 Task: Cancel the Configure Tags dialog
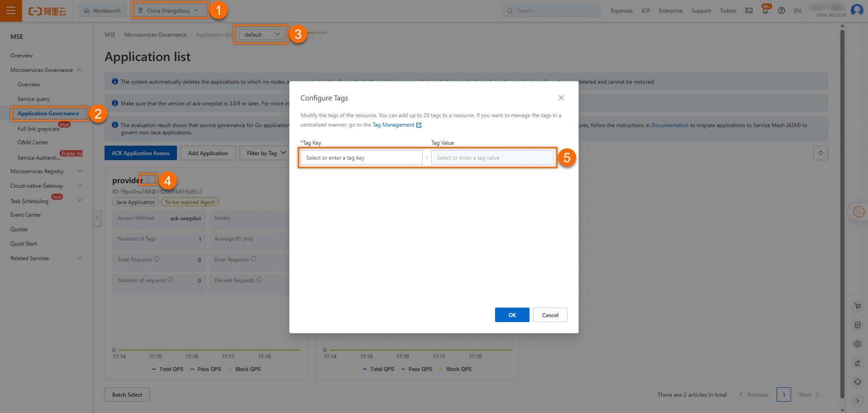[550, 315]
